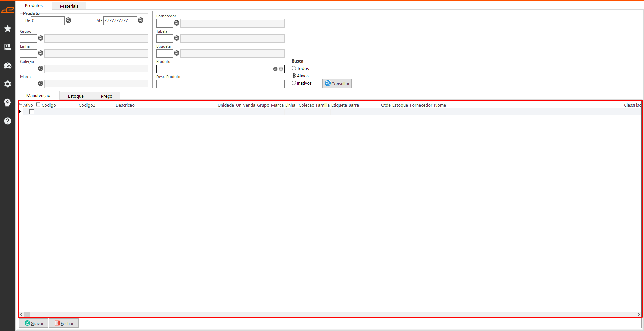Open the Estoque tab

76,96
